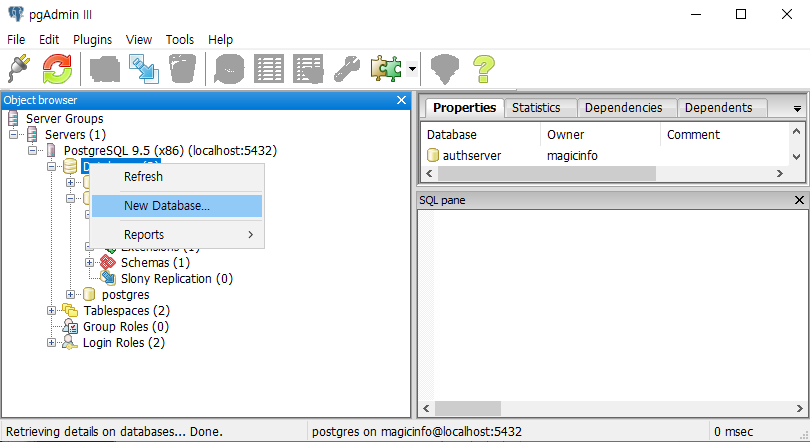Click the Tablespaces folder icon
Image resolution: width=810 pixels, height=442 pixels.
(x=70, y=310)
